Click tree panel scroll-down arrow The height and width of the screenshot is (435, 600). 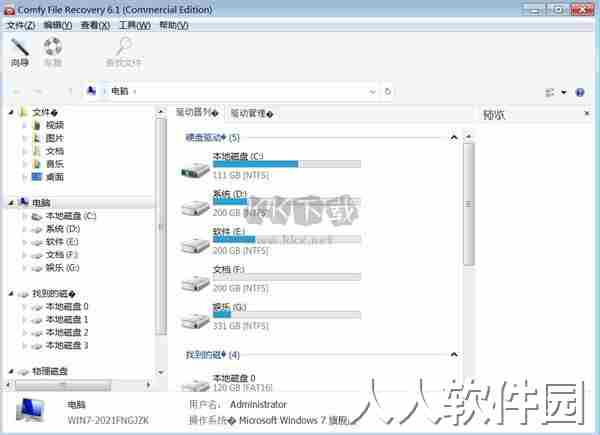[161, 372]
